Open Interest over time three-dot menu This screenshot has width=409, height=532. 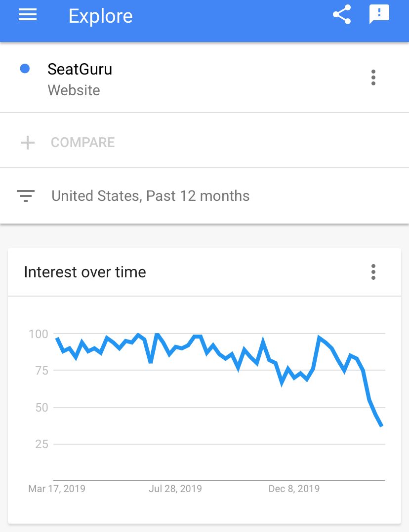coord(373,272)
